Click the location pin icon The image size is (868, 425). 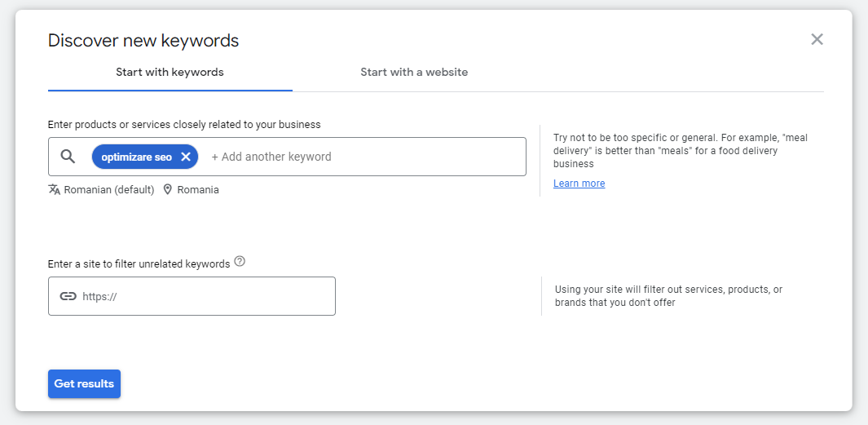pyautogui.click(x=168, y=189)
